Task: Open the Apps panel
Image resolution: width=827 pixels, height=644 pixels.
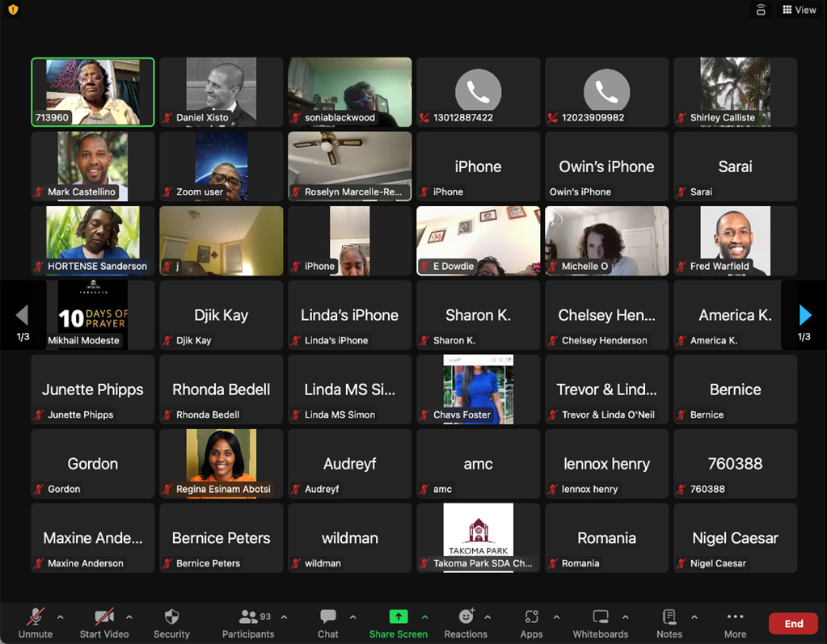Action: tap(531, 623)
